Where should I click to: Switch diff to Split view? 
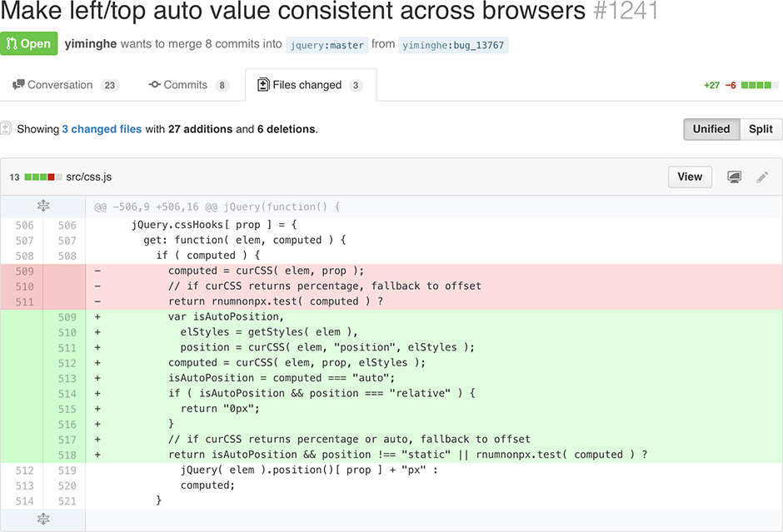click(761, 129)
